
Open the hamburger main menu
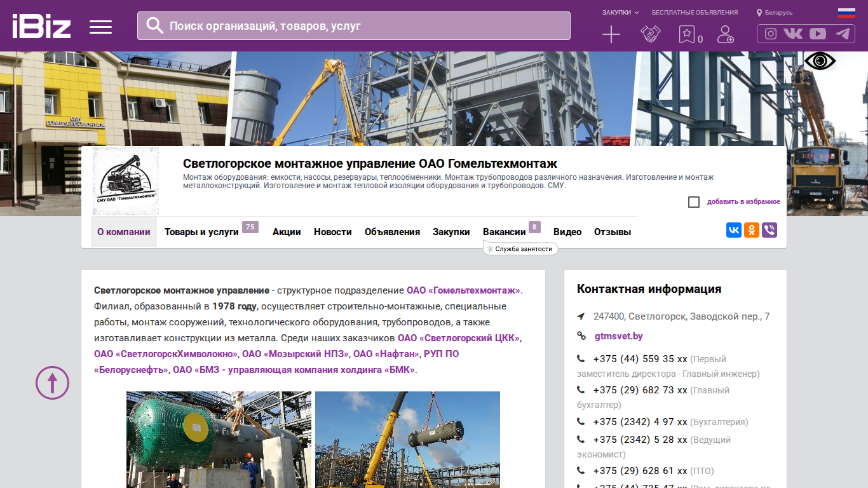(100, 27)
